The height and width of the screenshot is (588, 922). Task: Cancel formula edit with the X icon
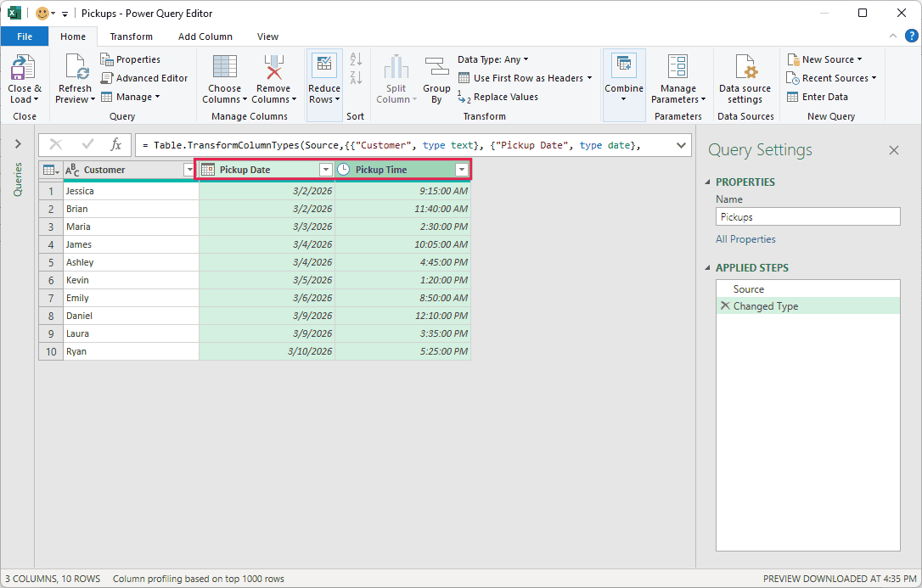click(56, 144)
